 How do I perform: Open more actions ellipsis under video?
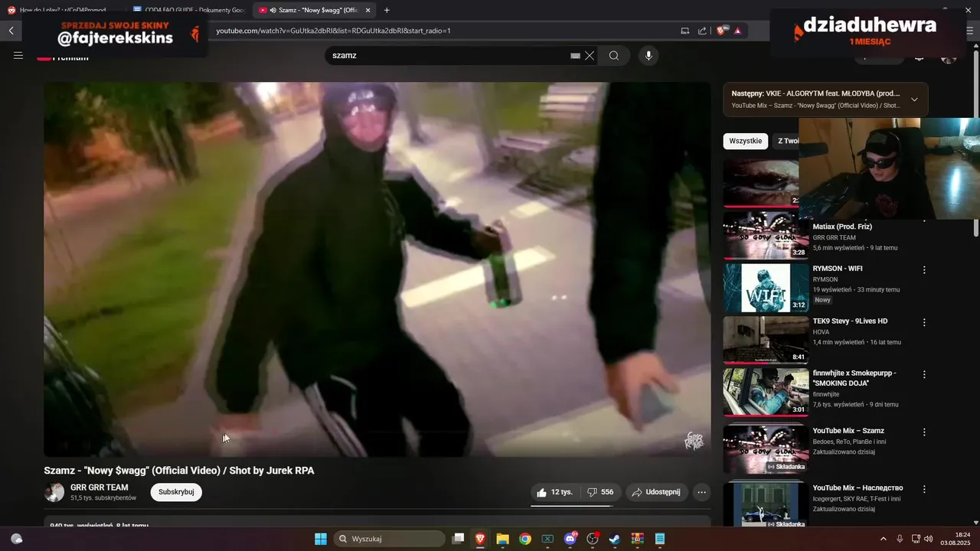point(701,492)
